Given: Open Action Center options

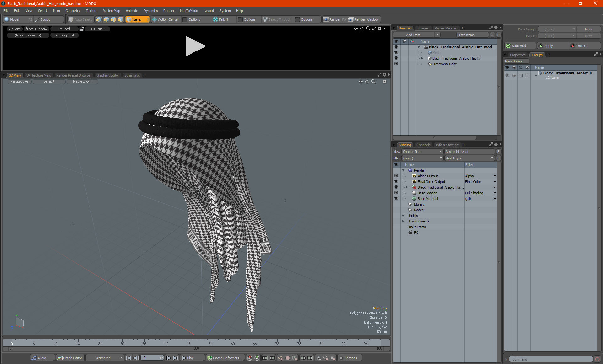Looking at the screenshot, I should (165, 19).
